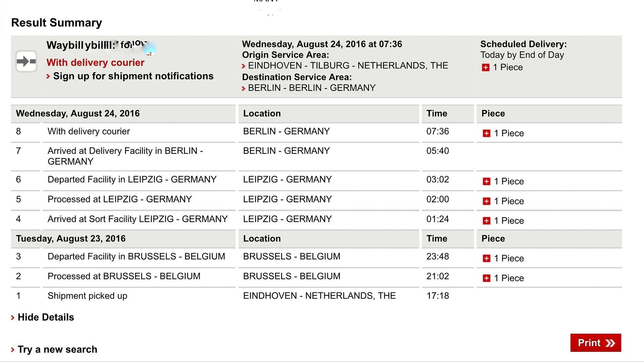Open Sign up for shipment notifications link

tap(133, 76)
